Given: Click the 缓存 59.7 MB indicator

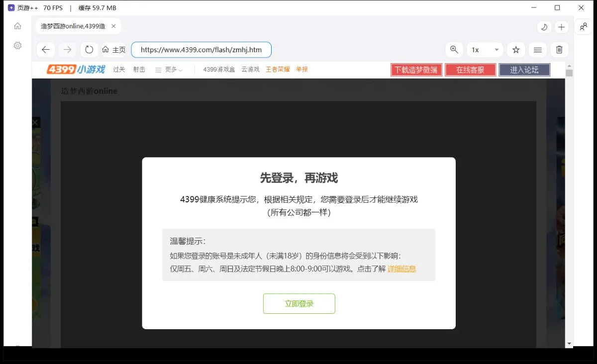Looking at the screenshot, I should 98,8.
